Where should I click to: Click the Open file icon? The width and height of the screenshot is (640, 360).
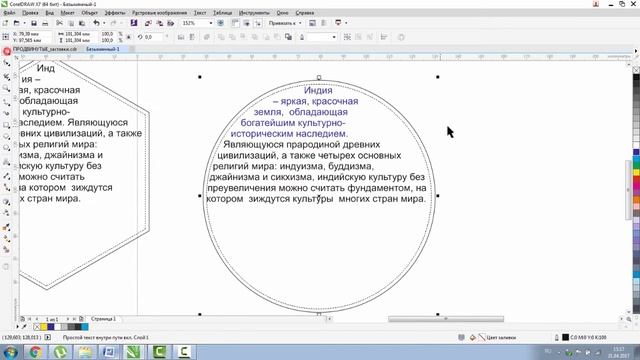pos(17,23)
